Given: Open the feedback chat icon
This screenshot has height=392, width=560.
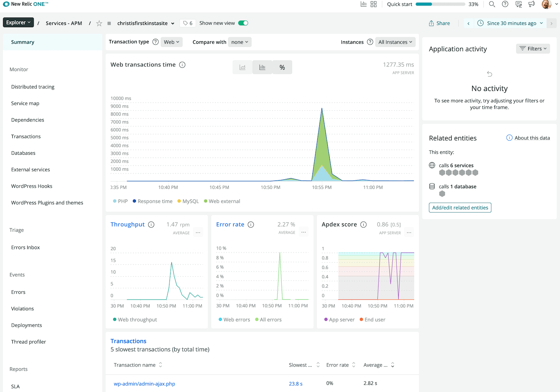Looking at the screenshot, I should (519, 4).
